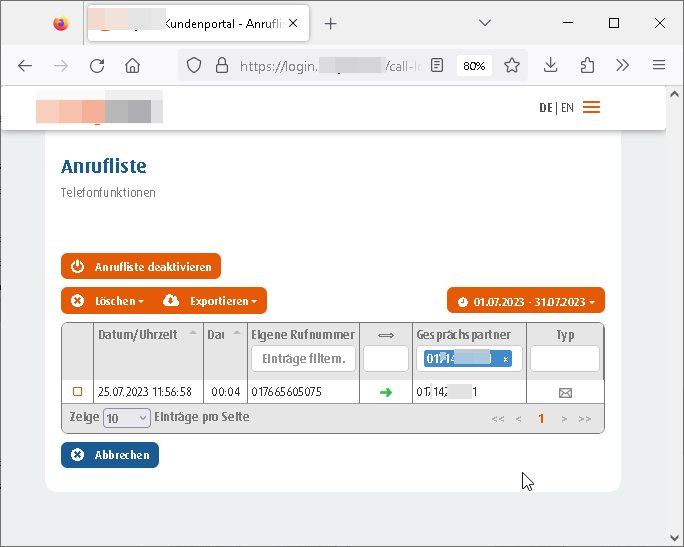The image size is (684, 547).
Task: Reload the page with browser refresh icon
Action: pyautogui.click(x=97, y=66)
